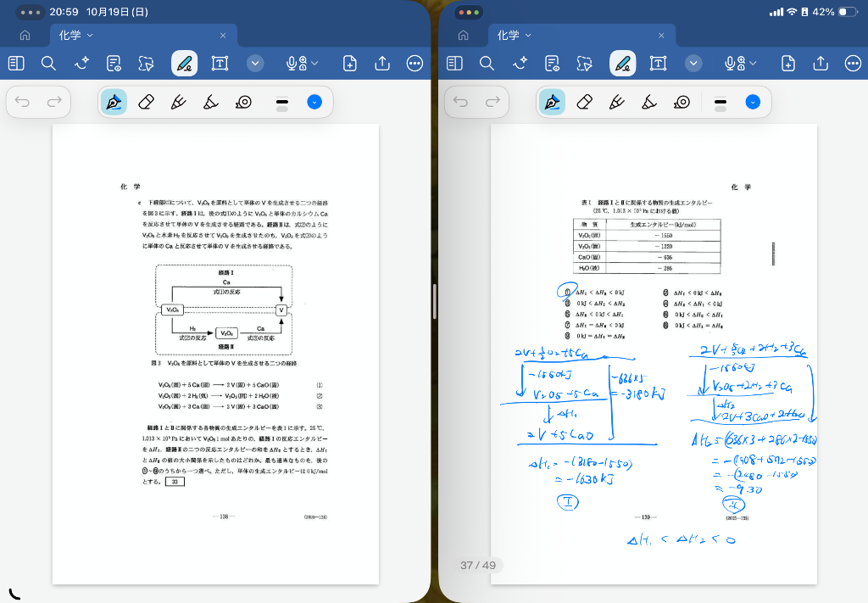Select the highlighter tool in right window
This screenshot has height=603, width=868.
click(649, 103)
